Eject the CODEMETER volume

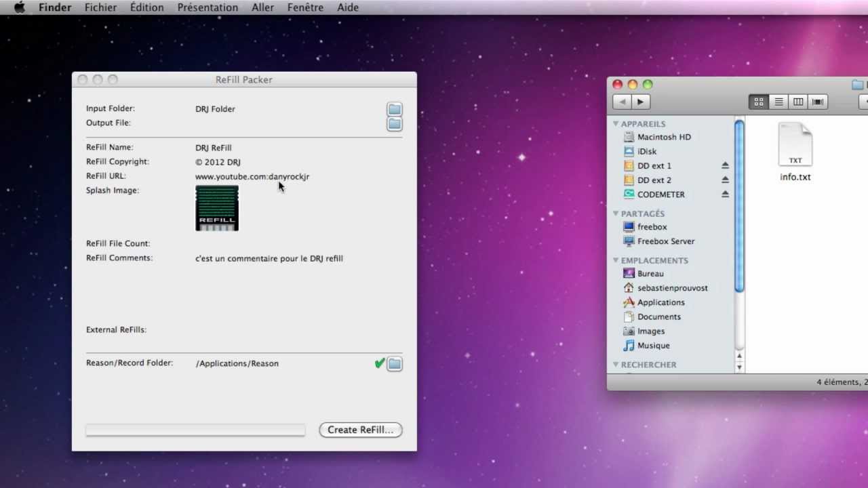pos(725,194)
